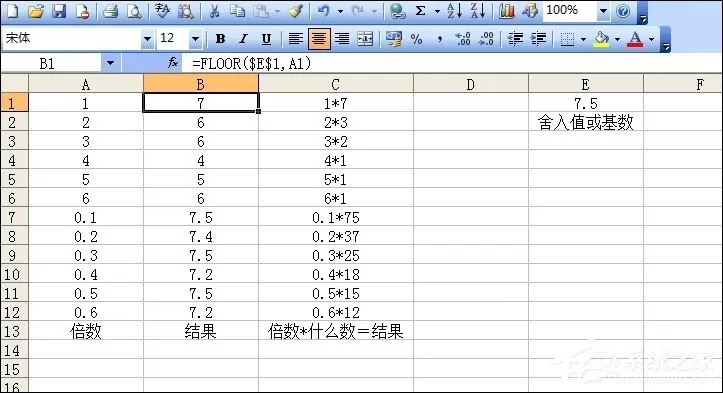Select row 13 header
Viewport: 723px width, 393px height.
(x=12, y=331)
